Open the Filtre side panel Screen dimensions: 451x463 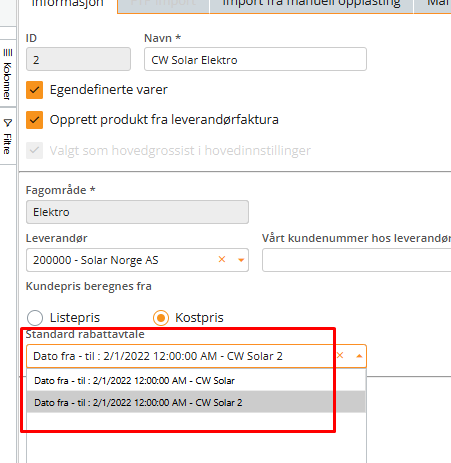coord(8,136)
